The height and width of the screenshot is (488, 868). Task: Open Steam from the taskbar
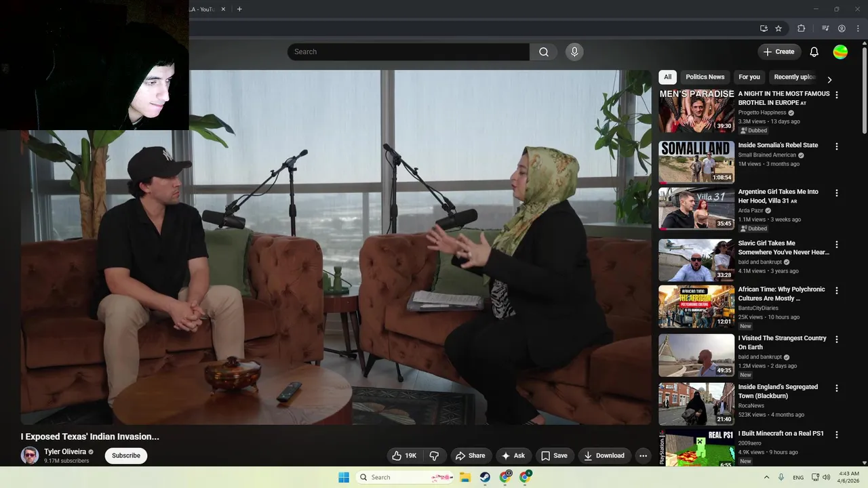pos(485,477)
